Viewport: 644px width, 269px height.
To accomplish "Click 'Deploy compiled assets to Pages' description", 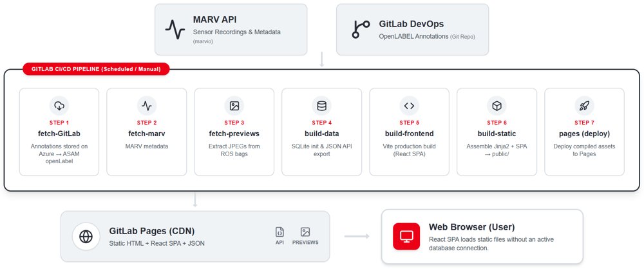I will click(584, 150).
